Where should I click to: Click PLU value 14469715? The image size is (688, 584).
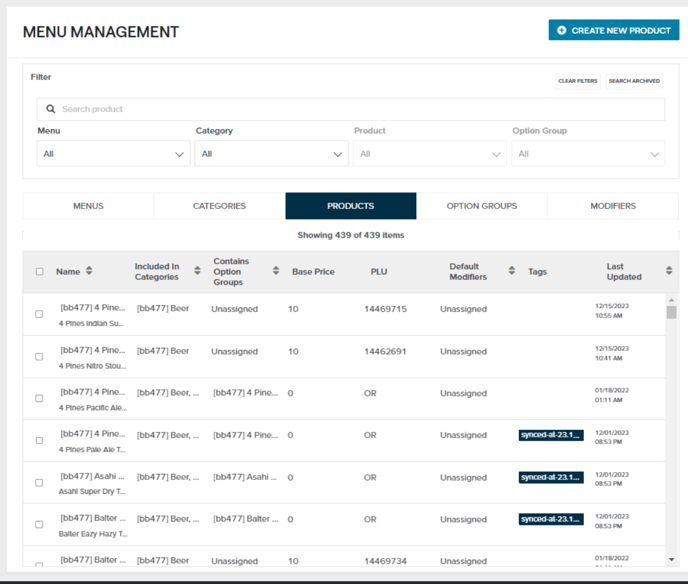pos(385,309)
